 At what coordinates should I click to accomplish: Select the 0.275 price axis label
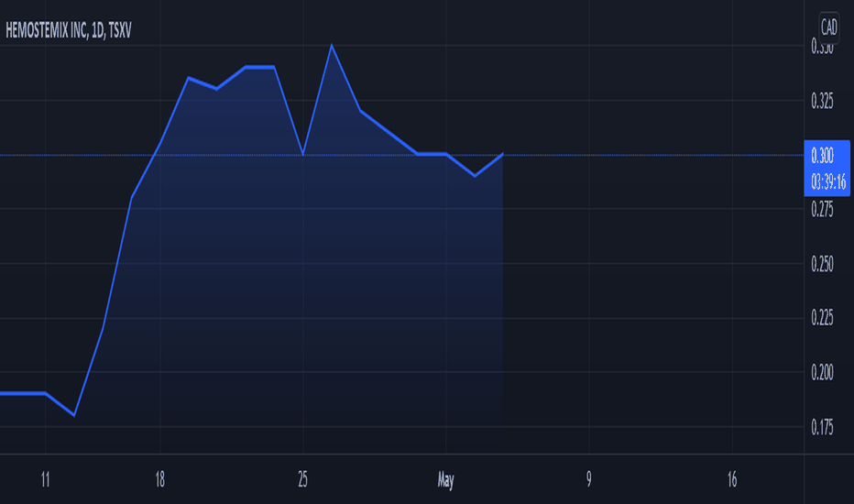(823, 209)
